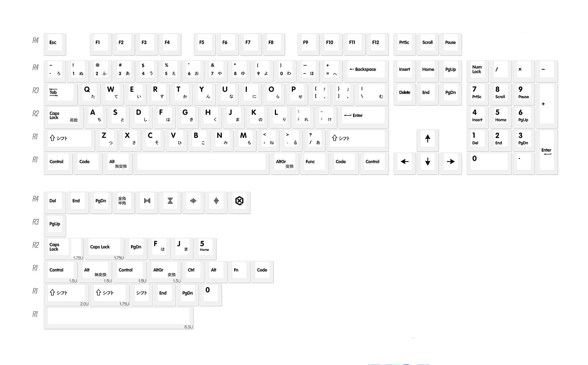The height and width of the screenshot is (365, 588).
Task: Select the left arrow keycap
Action: pos(404,162)
